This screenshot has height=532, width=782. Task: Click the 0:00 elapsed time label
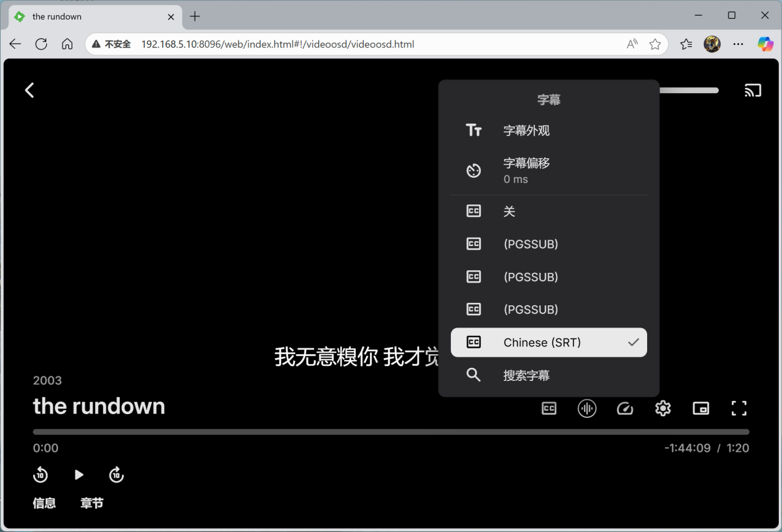click(x=46, y=448)
